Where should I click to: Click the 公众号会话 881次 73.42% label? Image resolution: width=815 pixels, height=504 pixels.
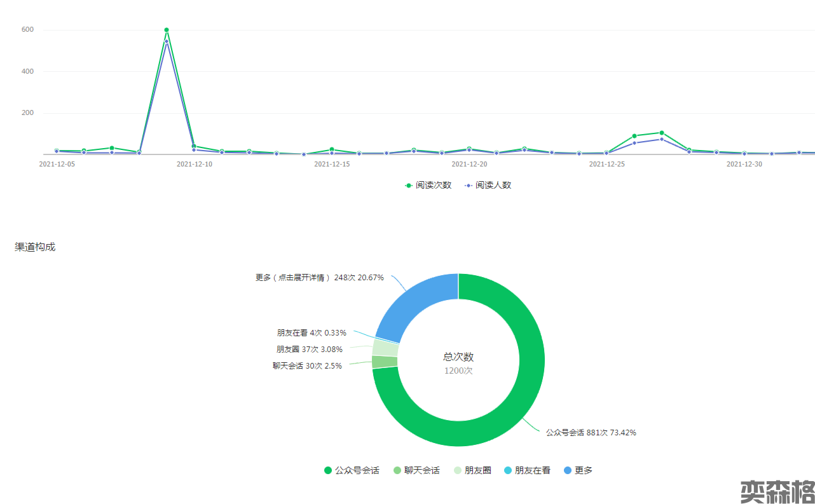pos(591,433)
